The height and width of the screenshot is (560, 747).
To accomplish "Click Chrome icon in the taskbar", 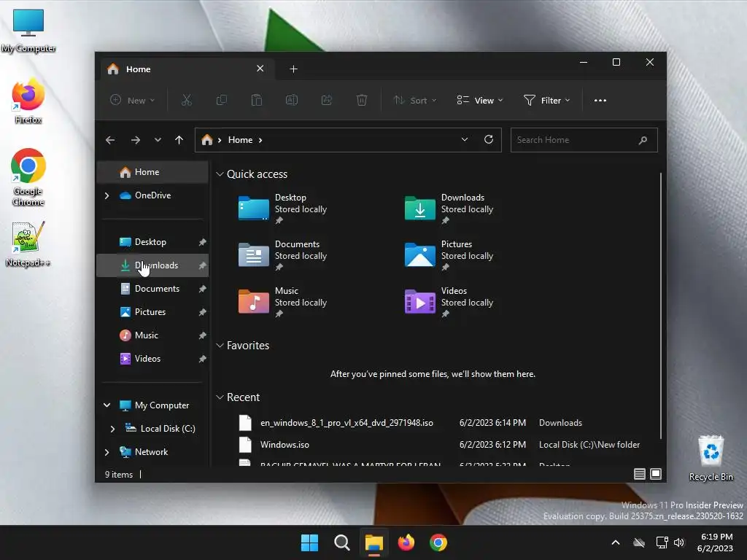I will (x=438, y=542).
